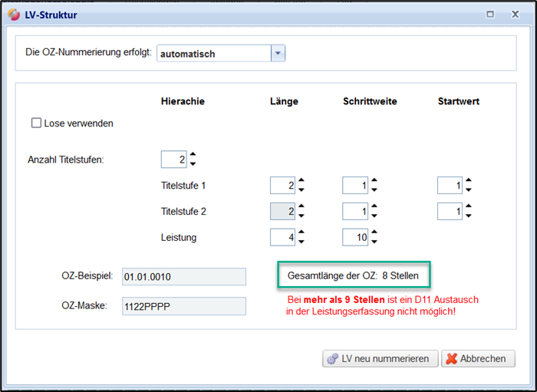Maximize the LV-Struktur dialog window
This screenshot has width=537, height=392.
[x=490, y=14]
